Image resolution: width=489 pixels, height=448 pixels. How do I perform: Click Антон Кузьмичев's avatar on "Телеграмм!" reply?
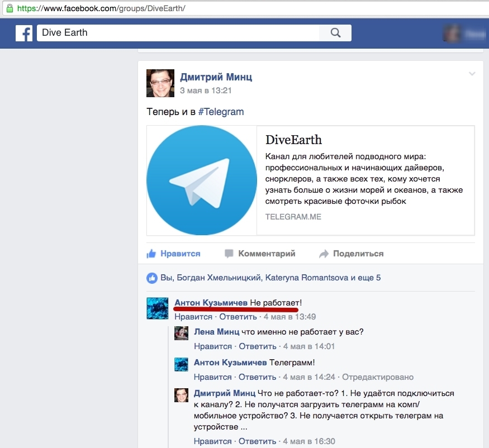click(x=181, y=364)
